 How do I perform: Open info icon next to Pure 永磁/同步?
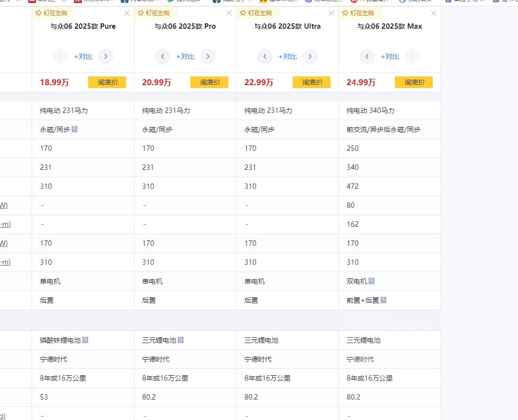click(x=74, y=129)
